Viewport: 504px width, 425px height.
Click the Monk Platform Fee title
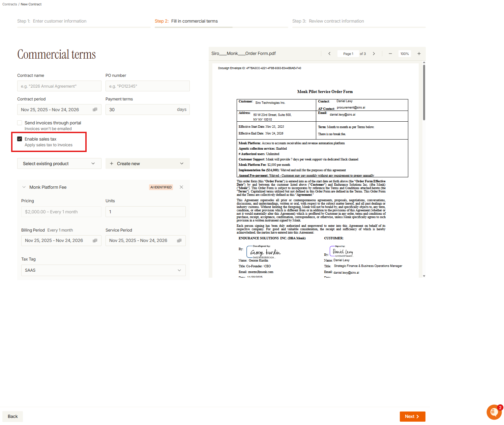click(48, 187)
